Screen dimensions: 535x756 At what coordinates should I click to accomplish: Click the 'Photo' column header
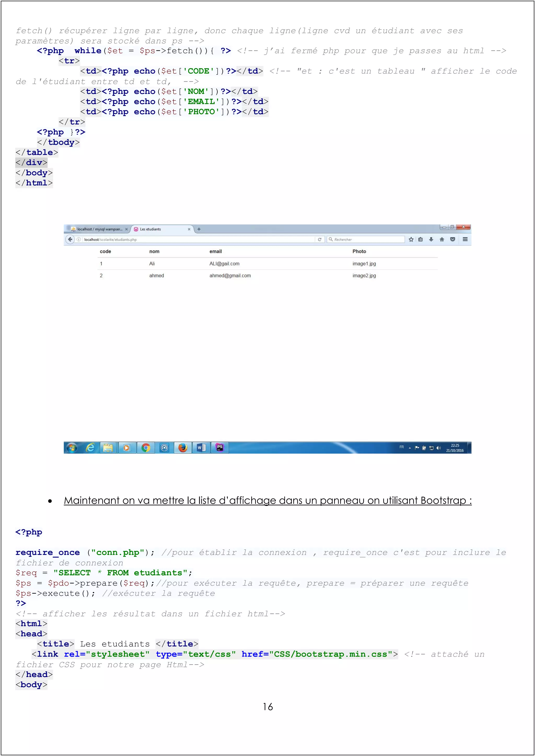[359, 252]
